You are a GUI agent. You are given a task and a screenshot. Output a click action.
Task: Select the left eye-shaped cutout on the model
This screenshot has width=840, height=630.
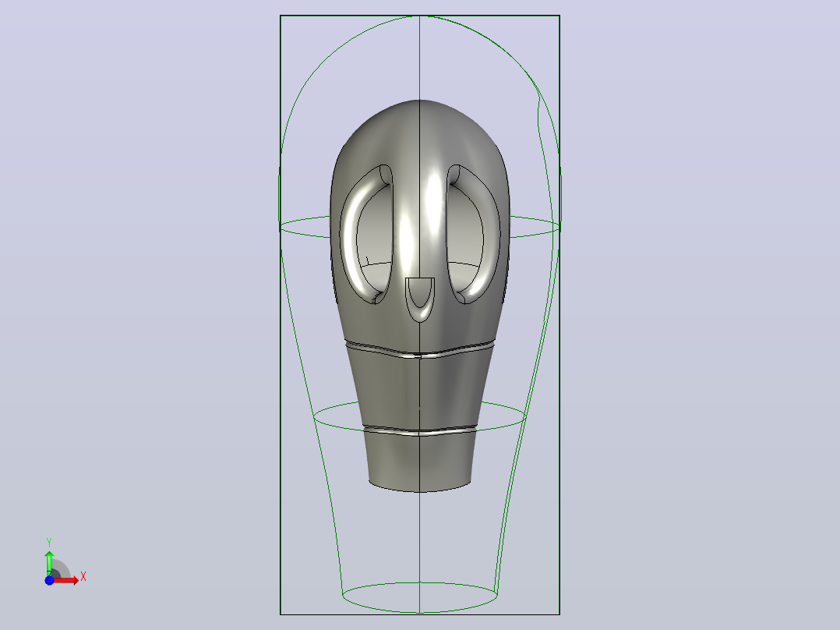(x=367, y=235)
